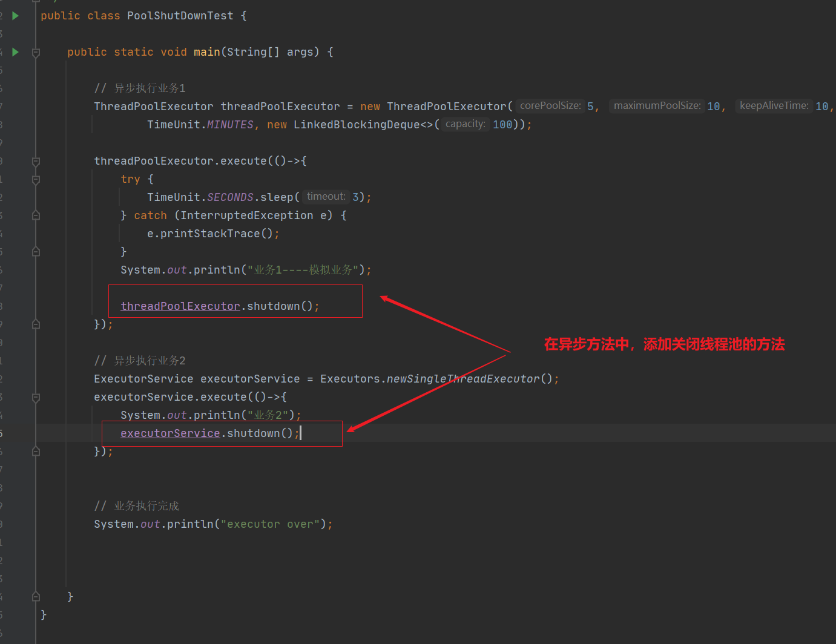
Task: Click the timeout parameter hint
Action: click(x=326, y=197)
